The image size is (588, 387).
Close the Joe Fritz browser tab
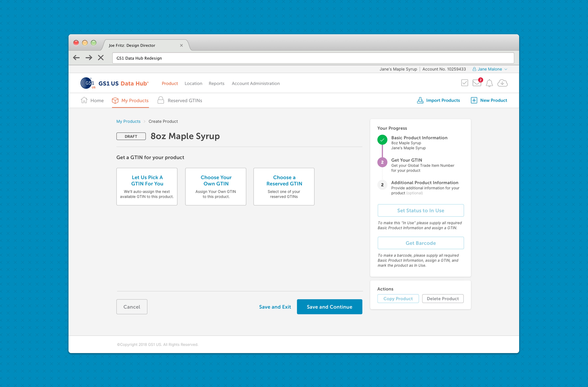click(181, 45)
